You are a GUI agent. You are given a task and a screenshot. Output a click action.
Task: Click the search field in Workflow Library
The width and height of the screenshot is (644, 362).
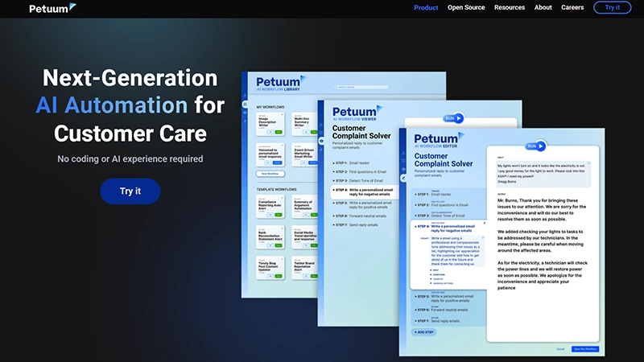pyautogui.click(x=361, y=87)
